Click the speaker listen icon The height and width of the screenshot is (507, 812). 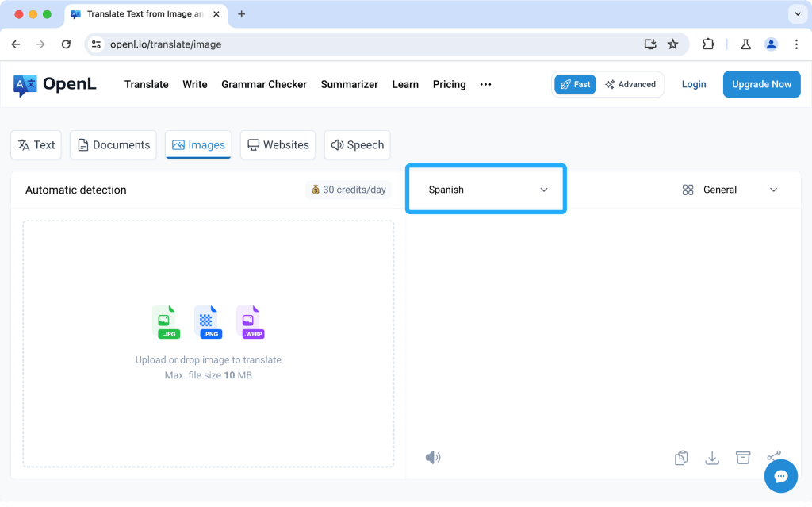point(432,458)
